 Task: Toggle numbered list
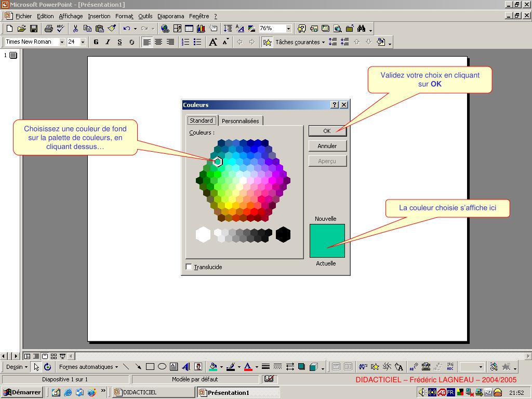(185, 42)
